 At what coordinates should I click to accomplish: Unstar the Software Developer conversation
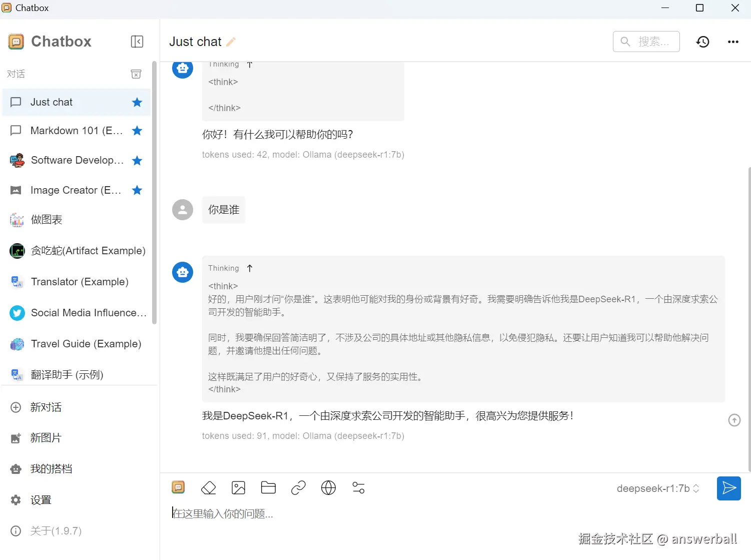coord(137,161)
